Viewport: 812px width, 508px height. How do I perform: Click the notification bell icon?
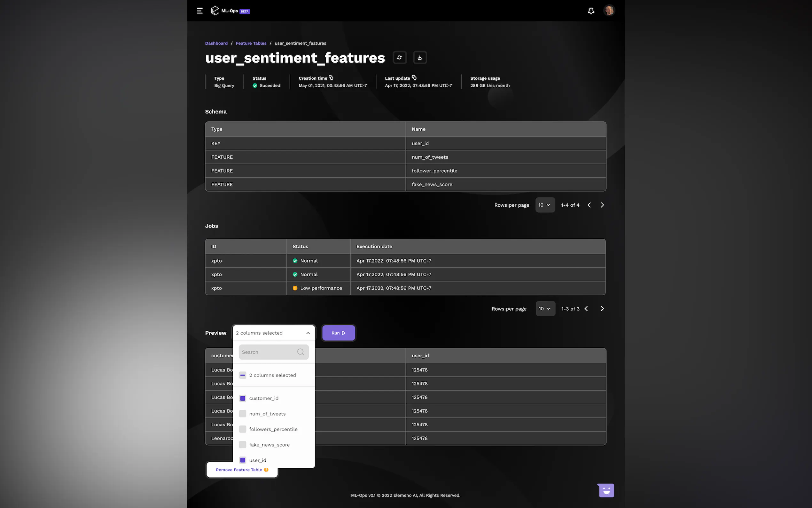(591, 11)
